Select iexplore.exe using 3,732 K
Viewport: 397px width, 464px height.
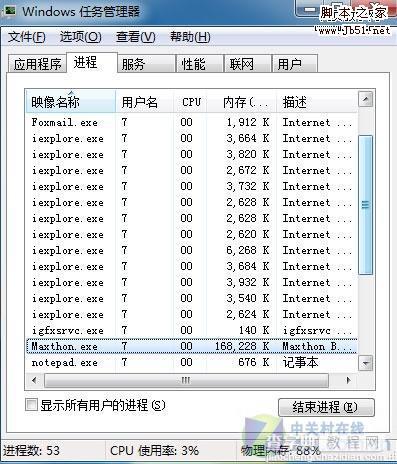tap(192, 186)
